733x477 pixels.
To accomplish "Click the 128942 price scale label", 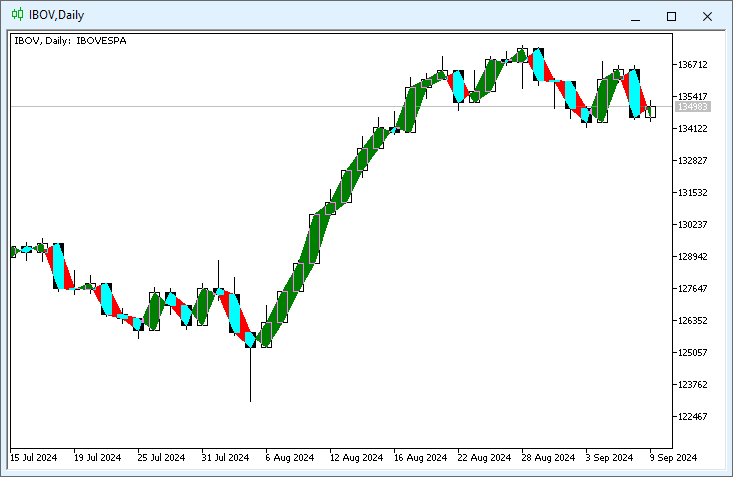I will 692,257.
